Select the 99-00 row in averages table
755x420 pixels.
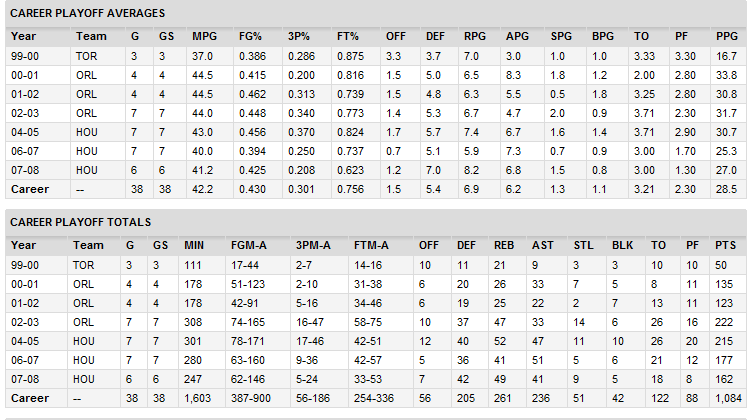pyautogui.click(x=376, y=56)
